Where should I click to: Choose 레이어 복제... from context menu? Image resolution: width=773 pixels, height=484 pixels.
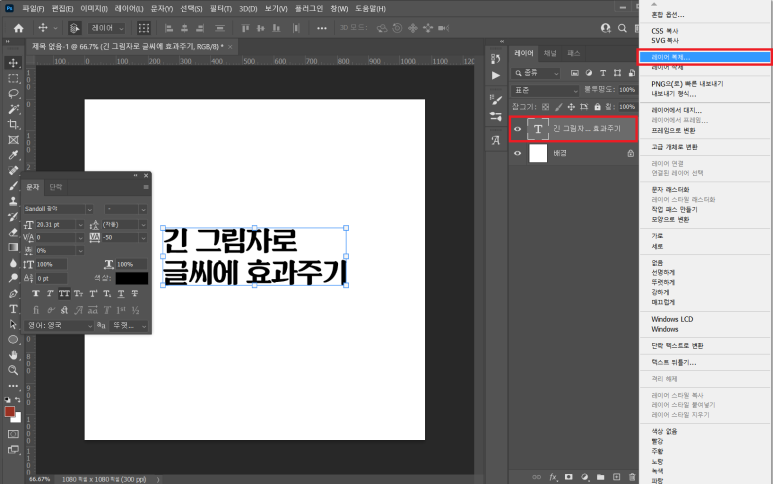pos(705,57)
